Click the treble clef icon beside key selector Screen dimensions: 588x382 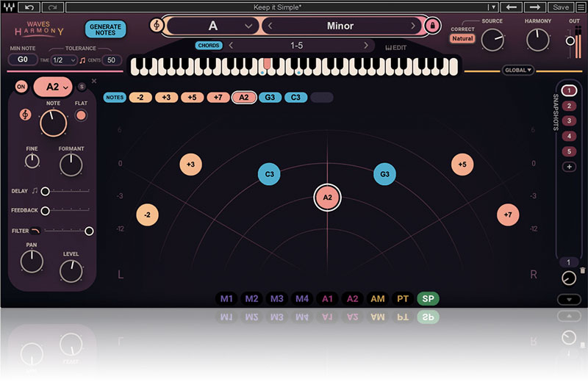coord(156,26)
